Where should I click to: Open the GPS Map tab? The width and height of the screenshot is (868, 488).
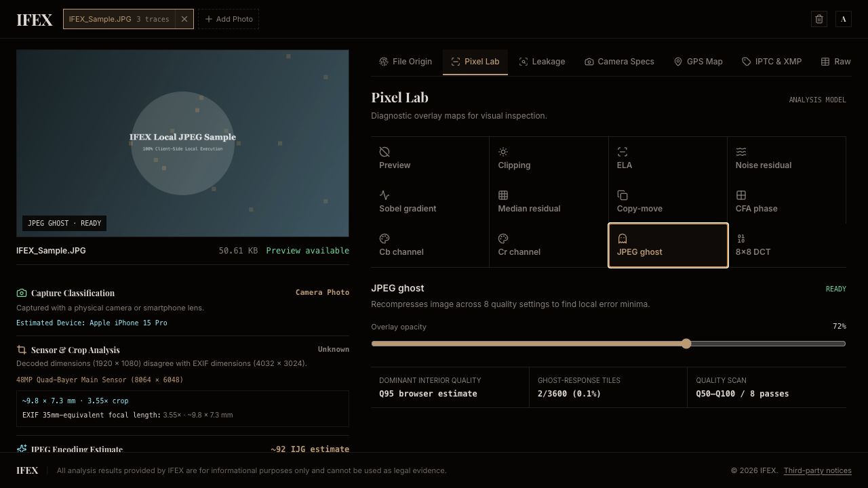tap(698, 62)
